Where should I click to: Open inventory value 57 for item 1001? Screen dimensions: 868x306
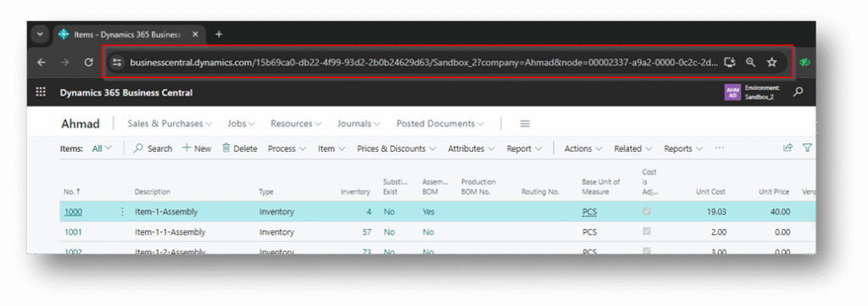click(366, 232)
